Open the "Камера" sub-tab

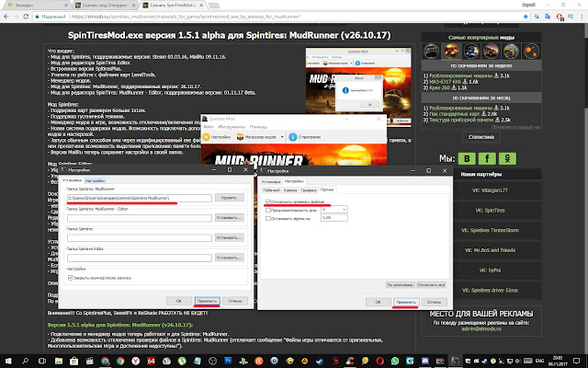[290, 190]
